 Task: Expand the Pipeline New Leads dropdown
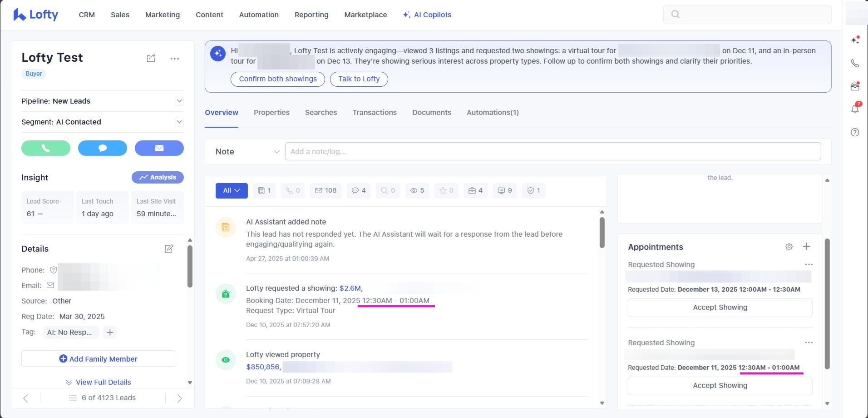(x=179, y=101)
